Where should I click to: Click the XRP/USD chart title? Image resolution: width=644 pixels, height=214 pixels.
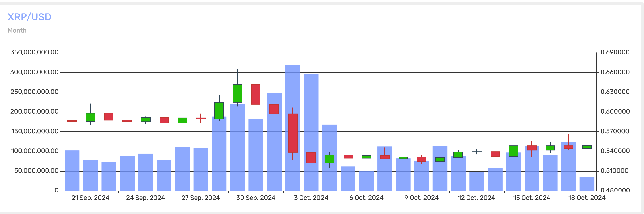(x=29, y=17)
